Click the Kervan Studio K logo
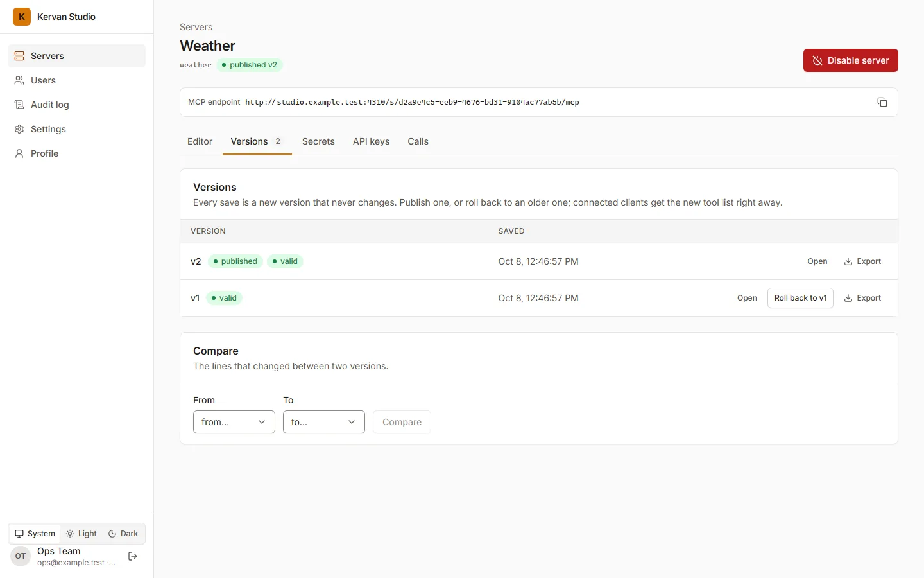This screenshot has width=924, height=578. tap(22, 17)
